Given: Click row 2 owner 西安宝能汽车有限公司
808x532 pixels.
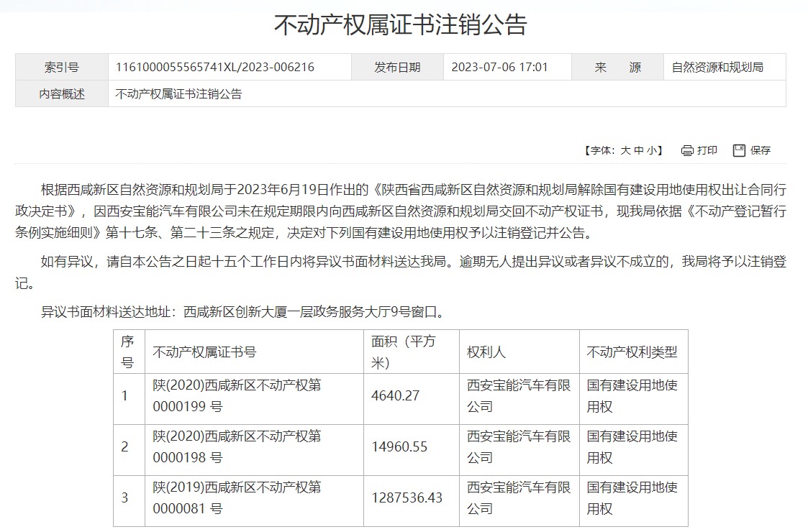Looking at the screenshot, I should coord(519,447).
